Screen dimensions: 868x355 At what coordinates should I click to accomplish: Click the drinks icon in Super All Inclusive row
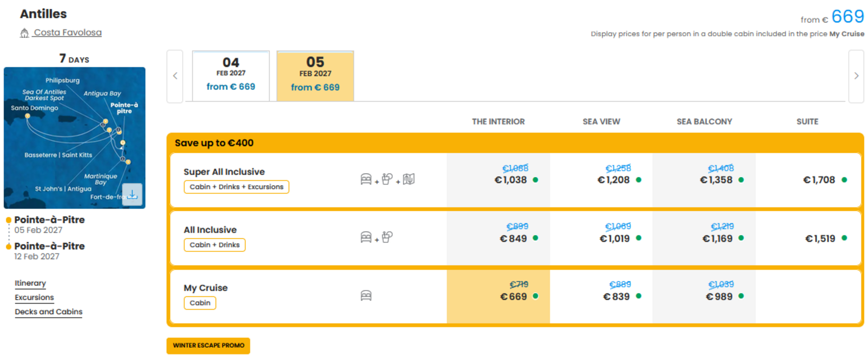(x=387, y=179)
